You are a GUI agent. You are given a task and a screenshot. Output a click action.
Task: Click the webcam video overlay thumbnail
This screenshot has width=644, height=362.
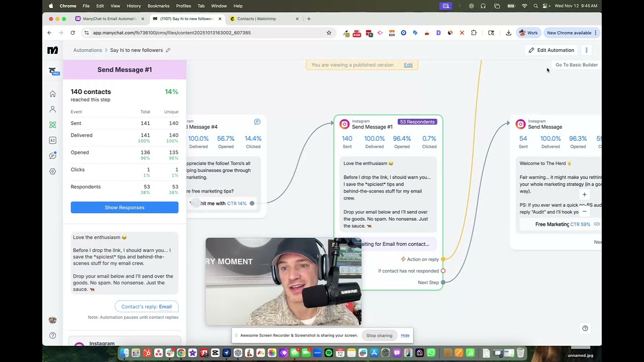[283, 282]
